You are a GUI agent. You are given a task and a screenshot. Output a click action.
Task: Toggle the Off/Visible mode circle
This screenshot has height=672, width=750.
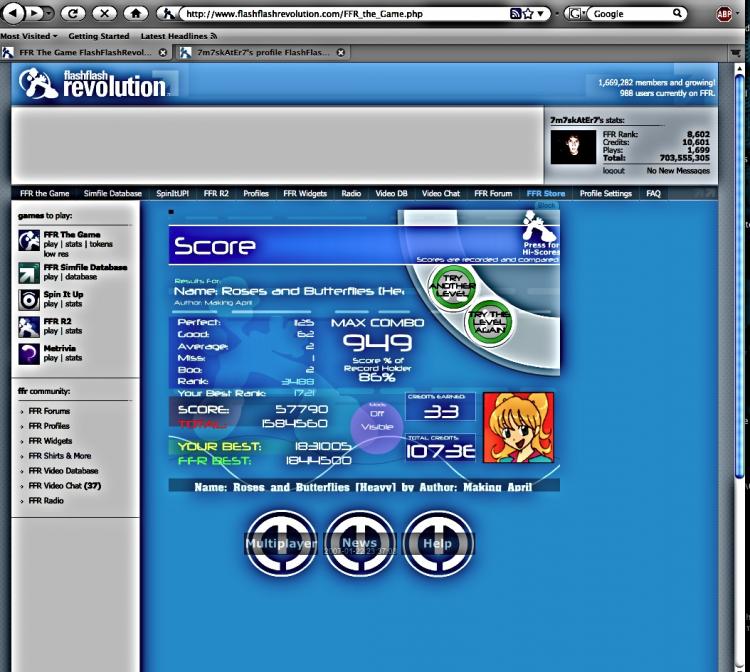tap(377, 420)
